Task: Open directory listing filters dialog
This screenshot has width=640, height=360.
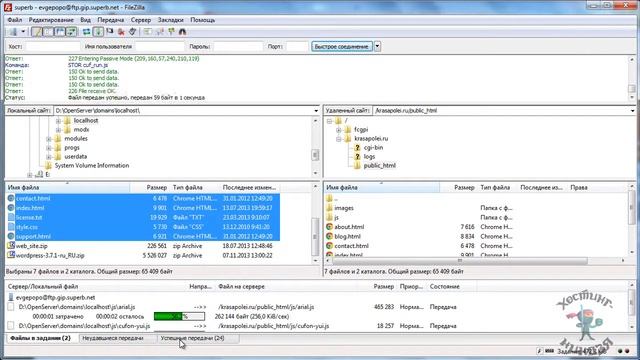Action: [x=148, y=31]
